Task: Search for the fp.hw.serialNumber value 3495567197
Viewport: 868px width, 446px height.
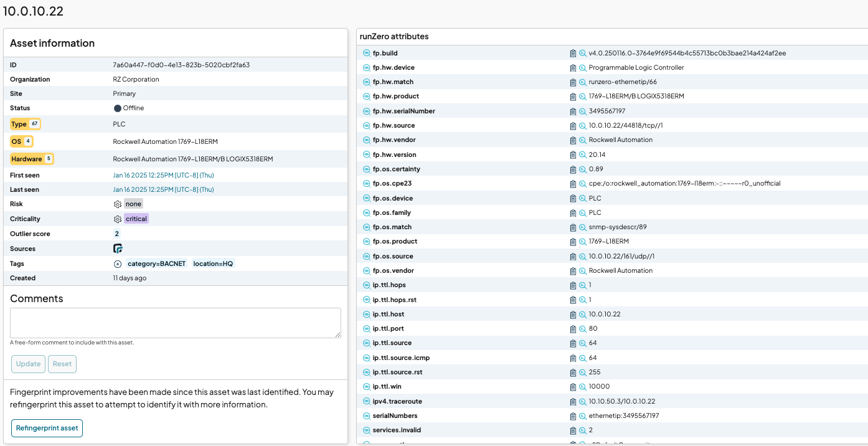Action: [x=583, y=111]
